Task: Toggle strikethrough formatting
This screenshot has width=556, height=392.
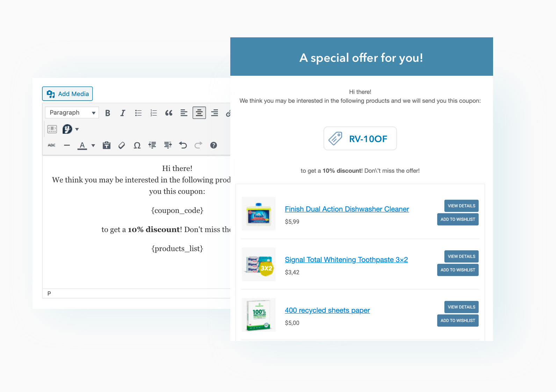Action: [52, 146]
